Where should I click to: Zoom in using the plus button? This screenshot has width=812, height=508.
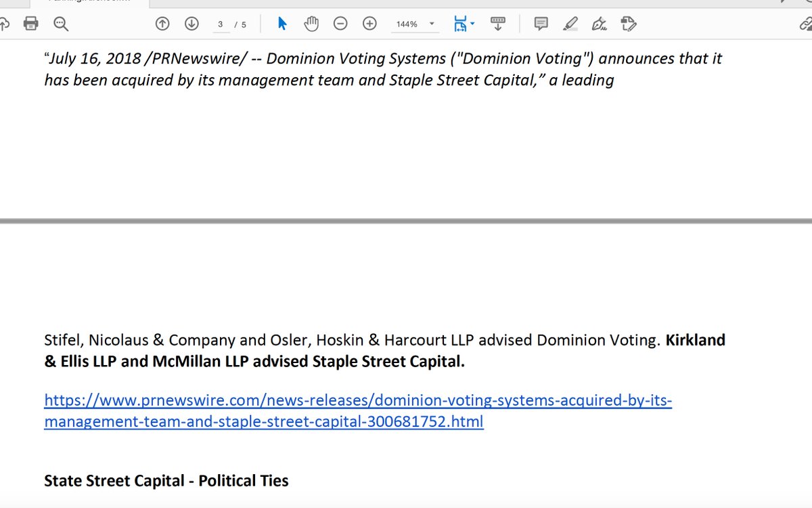pyautogui.click(x=369, y=24)
